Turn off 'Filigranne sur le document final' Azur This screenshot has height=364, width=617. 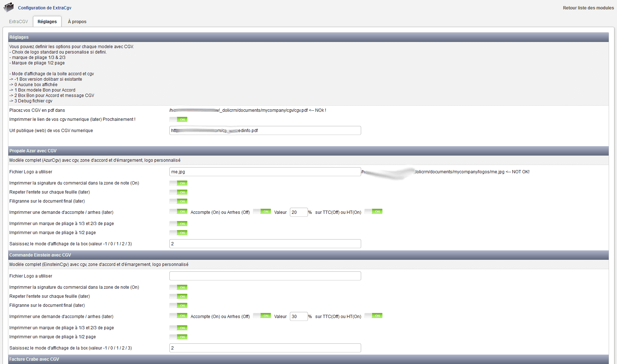pyautogui.click(x=178, y=201)
